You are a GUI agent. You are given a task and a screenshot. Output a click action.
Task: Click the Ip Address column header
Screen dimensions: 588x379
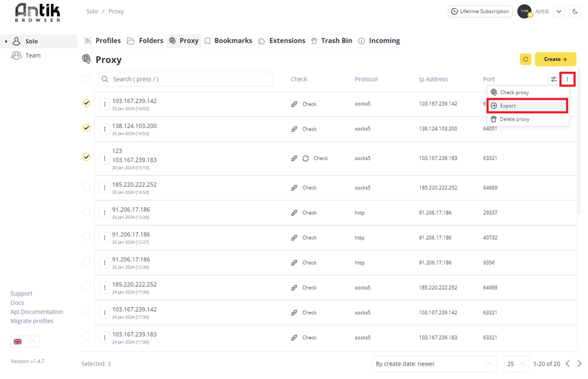[433, 79]
